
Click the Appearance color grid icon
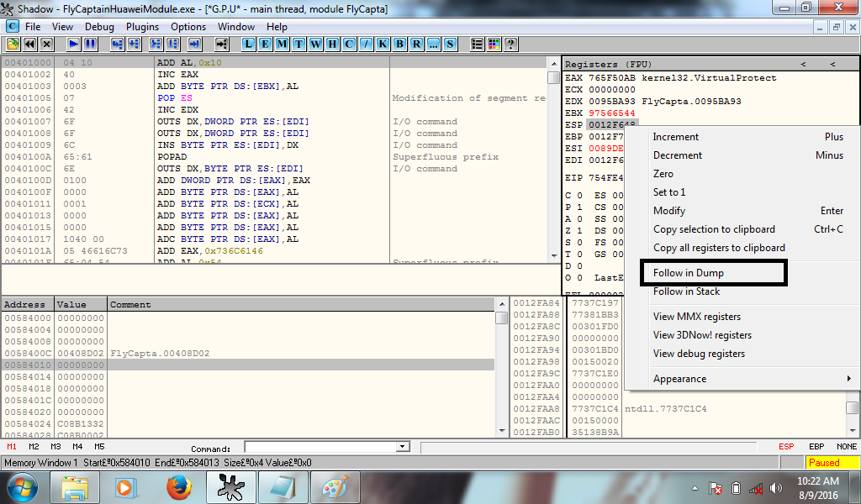(x=494, y=45)
